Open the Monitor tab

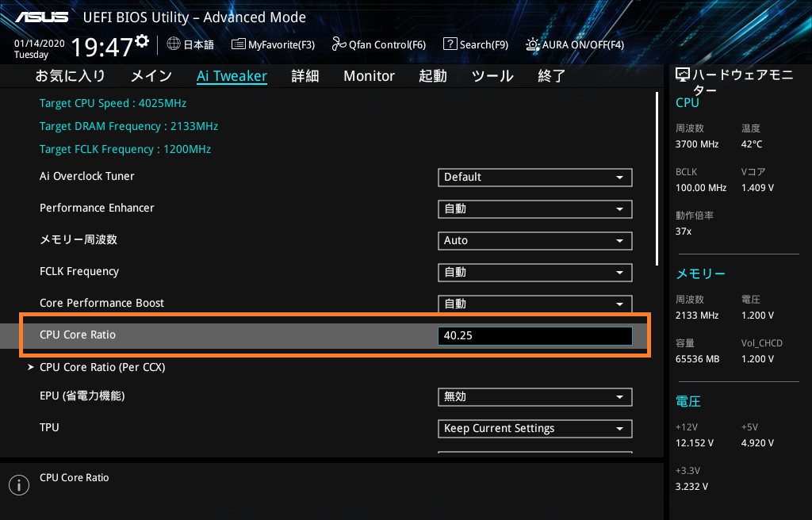click(x=369, y=76)
